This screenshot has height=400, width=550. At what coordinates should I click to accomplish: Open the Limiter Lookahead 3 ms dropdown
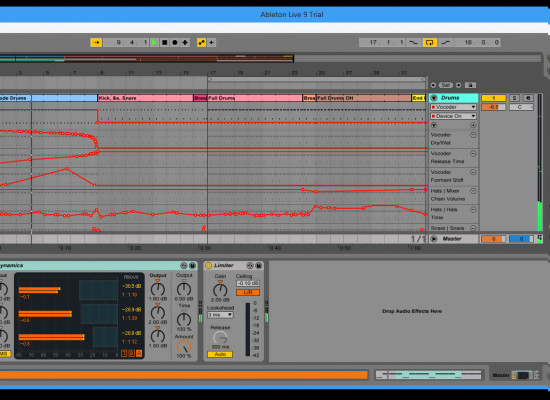tap(220, 315)
